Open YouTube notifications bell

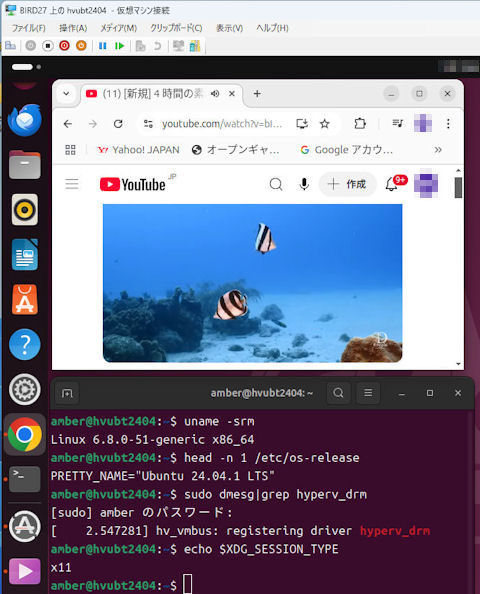click(x=391, y=184)
